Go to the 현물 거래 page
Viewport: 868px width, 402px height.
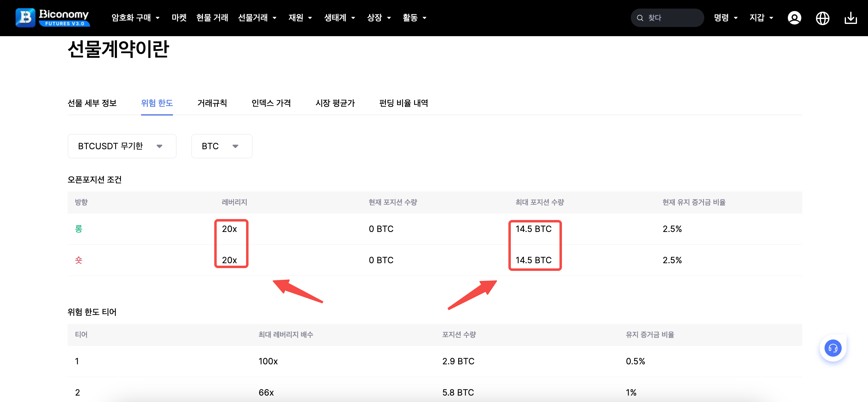click(x=212, y=17)
